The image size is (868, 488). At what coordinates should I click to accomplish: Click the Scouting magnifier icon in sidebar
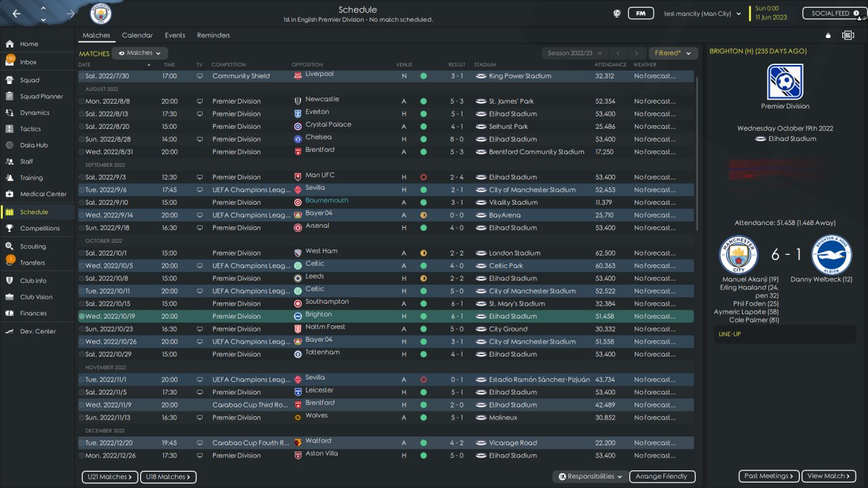pyautogui.click(x=9, y=247)
